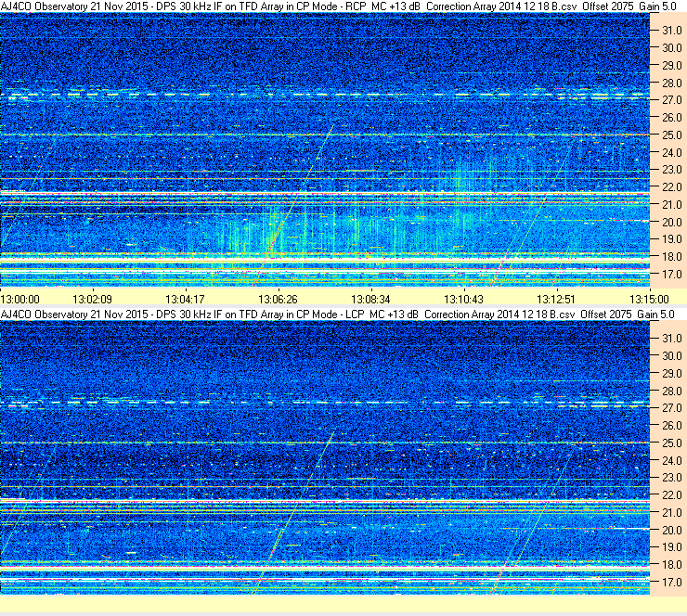Image resolution: width=687 pixels, height=616 pixels.
Task: Select 18.0 on the LCP frequency axis
Action: point(672,565)
